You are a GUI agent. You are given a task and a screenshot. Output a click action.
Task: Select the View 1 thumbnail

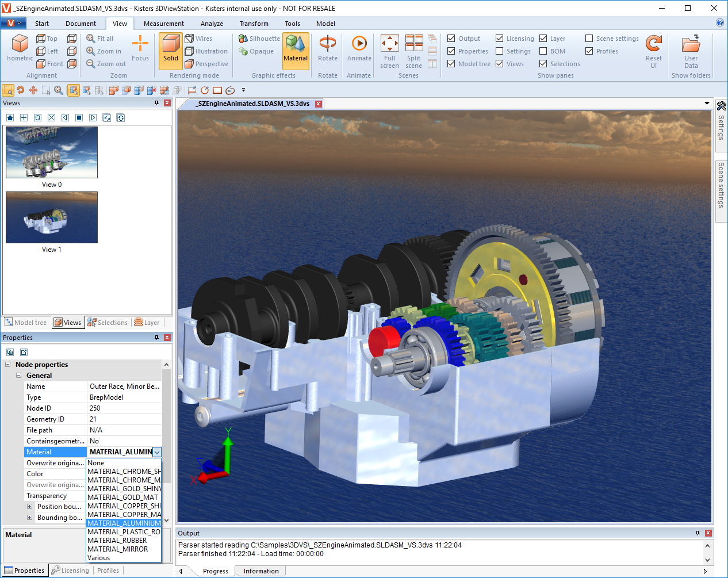coord(52,217)
